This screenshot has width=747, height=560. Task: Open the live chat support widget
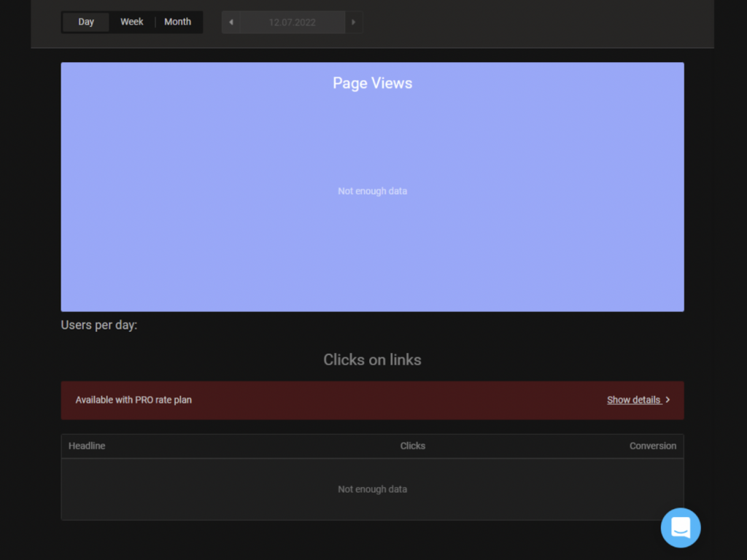pyautogui.click(x=680, y=527)
